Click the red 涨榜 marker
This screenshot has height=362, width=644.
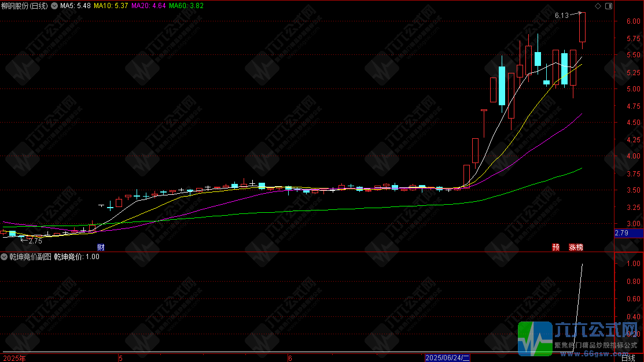coord(576,247)
